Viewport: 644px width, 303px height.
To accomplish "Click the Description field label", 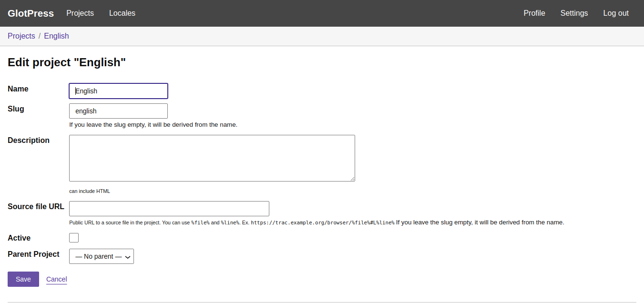I will tap(29, 141).
